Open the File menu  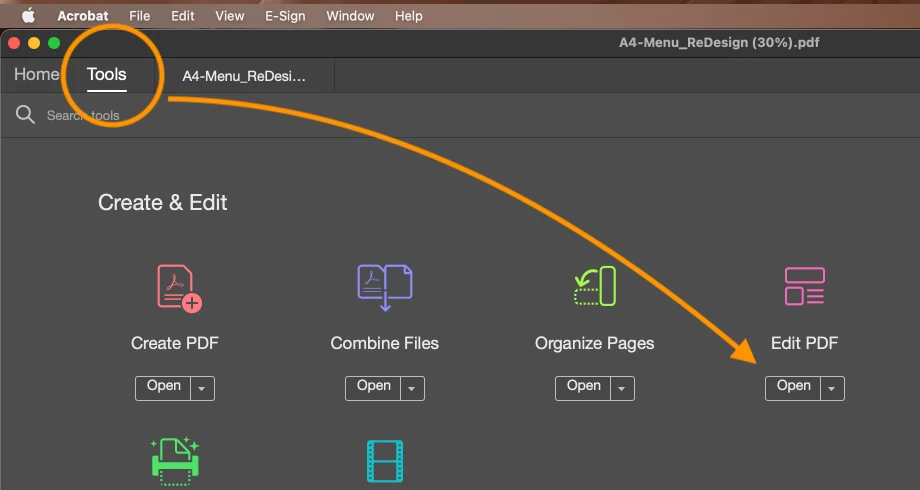(x=140, y=16)
